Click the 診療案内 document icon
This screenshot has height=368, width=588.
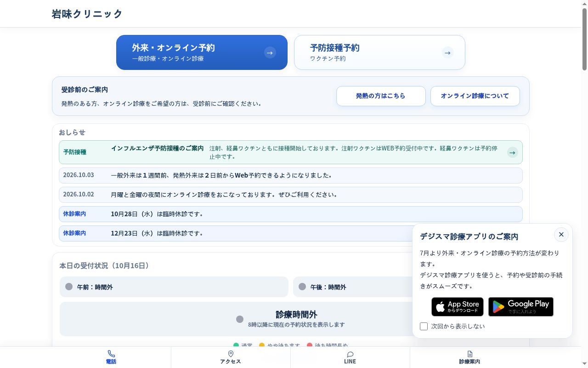[469, 354]
